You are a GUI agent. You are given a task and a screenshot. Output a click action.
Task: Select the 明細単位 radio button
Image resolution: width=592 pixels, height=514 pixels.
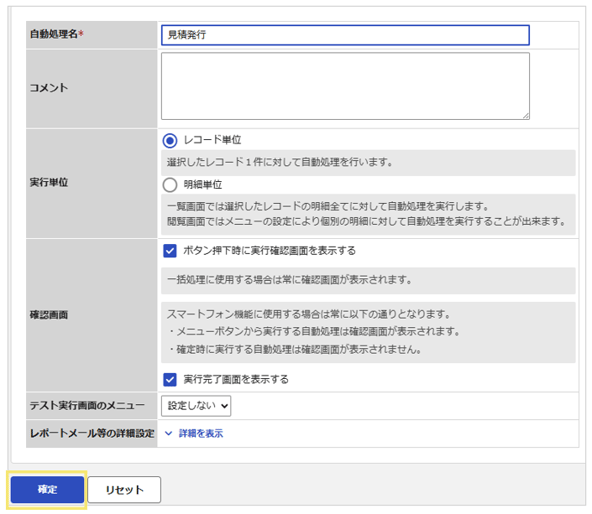(x=170, y=185)
